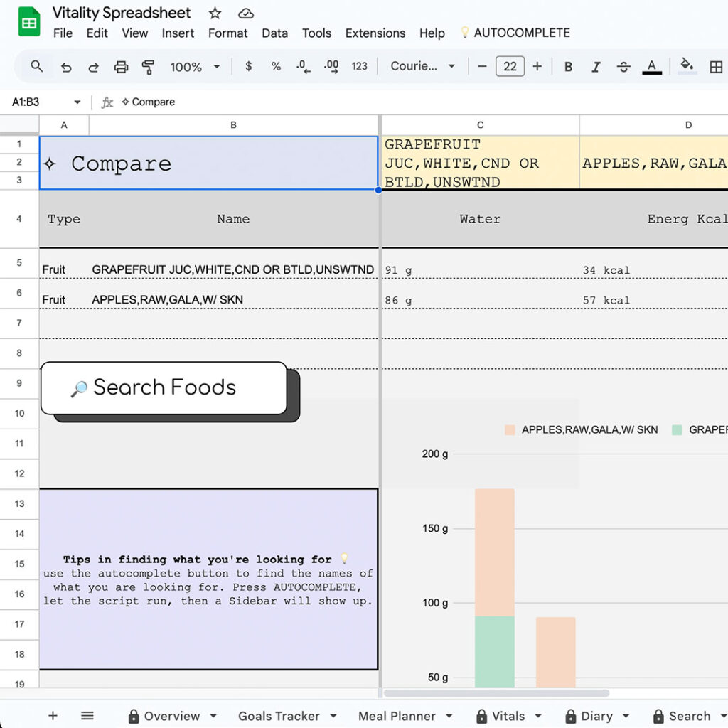
Task: Open the Google Sheets home icon
Action: click(28, 22)
